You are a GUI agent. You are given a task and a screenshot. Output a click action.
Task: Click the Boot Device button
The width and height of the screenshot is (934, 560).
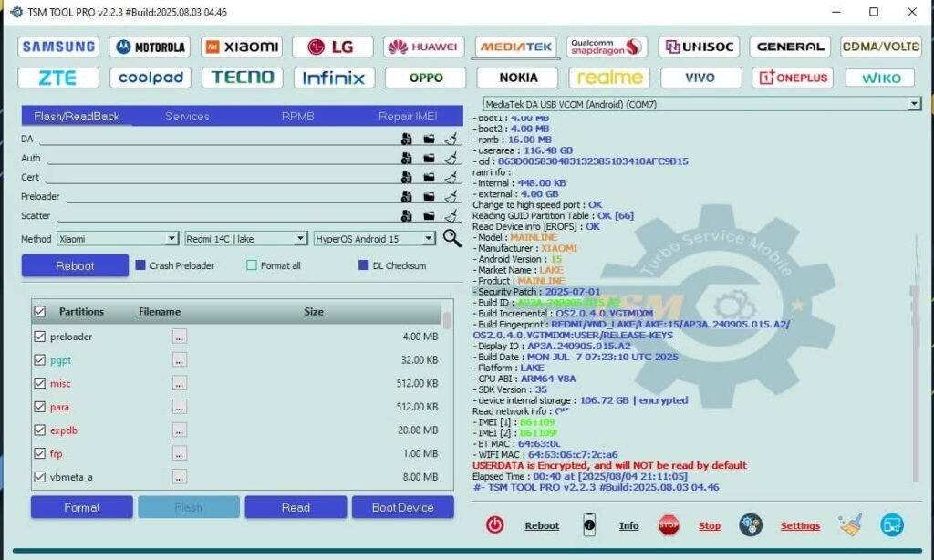point(402,507)
